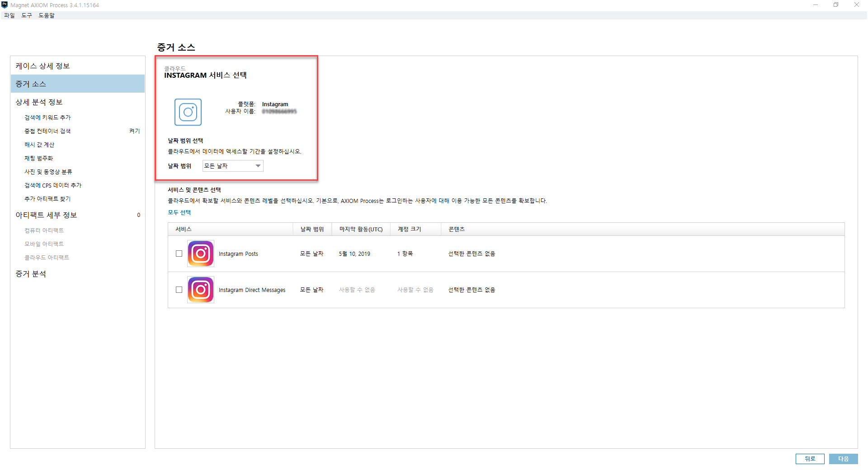
Task: Open the 도구 menu
Action: point(27,15)
